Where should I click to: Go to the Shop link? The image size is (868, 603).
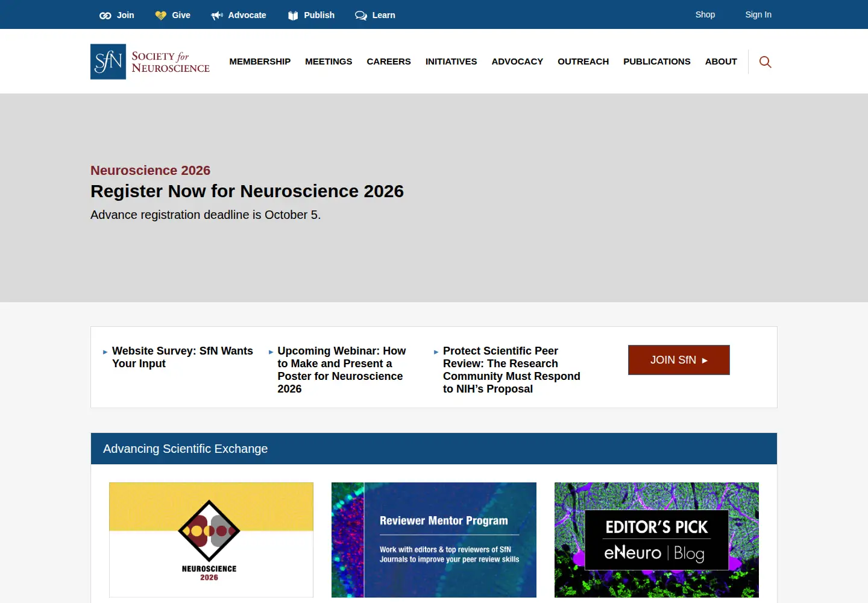(x=705, y=14)
